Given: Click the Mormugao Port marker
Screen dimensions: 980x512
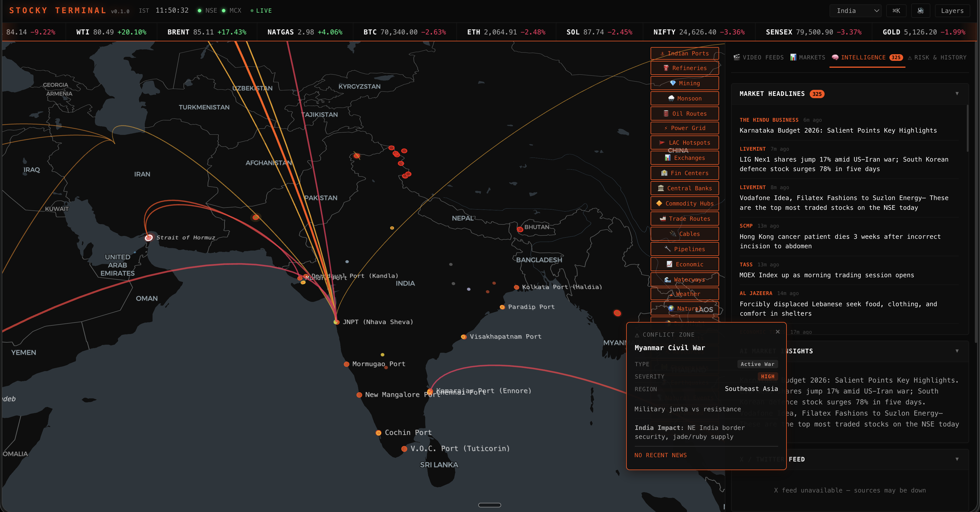Looking at the screenshot, I should tap(347, 364).
